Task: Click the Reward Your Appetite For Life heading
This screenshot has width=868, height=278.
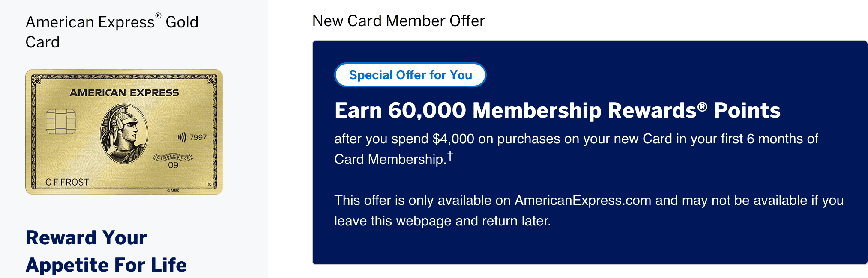Action: pos(106,251)
